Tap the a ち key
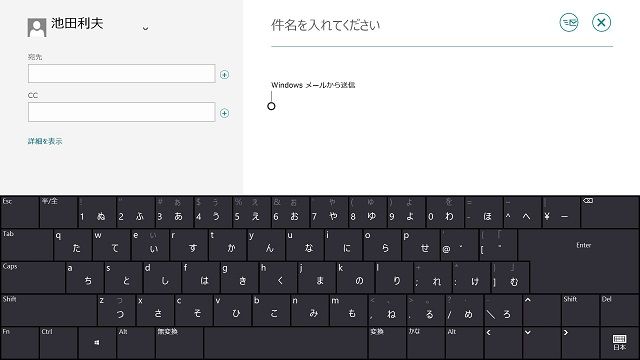This screenshot has height=360, width=640. (x=84, y=277)
